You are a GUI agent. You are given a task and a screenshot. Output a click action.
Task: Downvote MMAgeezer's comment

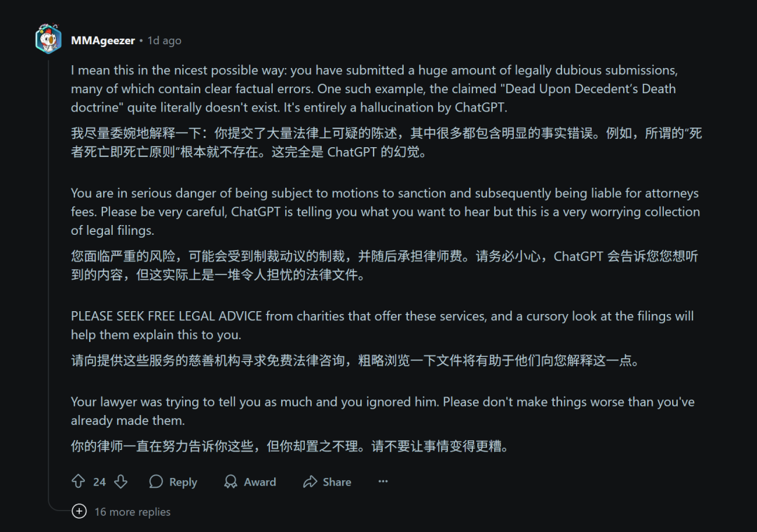[121, 482]
